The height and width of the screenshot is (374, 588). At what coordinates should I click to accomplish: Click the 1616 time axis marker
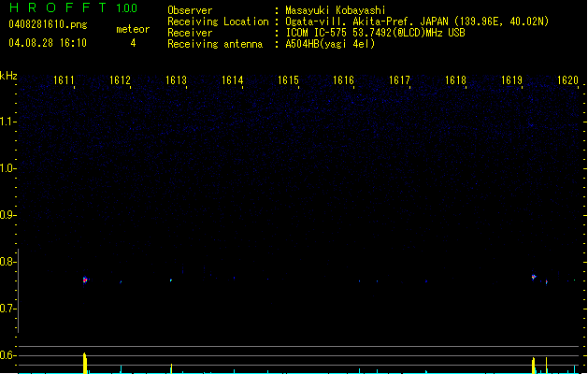(343, 80)
